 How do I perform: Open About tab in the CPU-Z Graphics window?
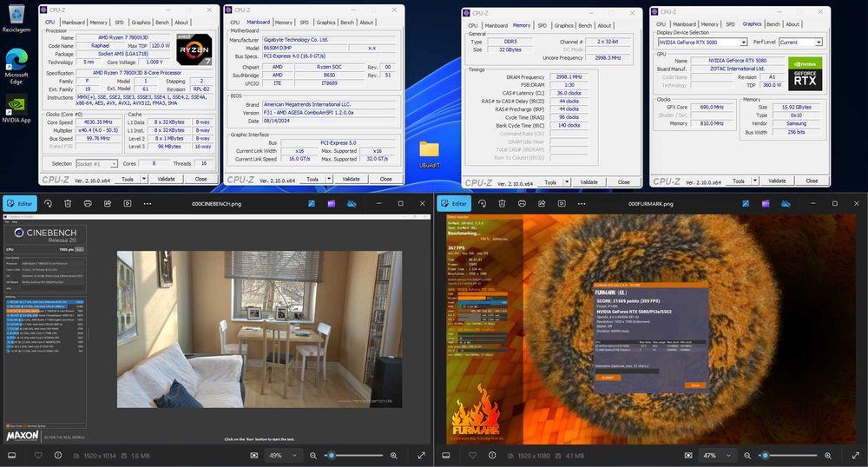[792, 24]
